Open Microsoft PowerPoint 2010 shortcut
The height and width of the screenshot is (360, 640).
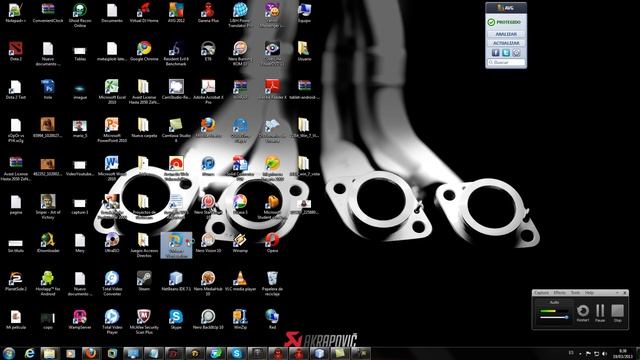(112, 130)
